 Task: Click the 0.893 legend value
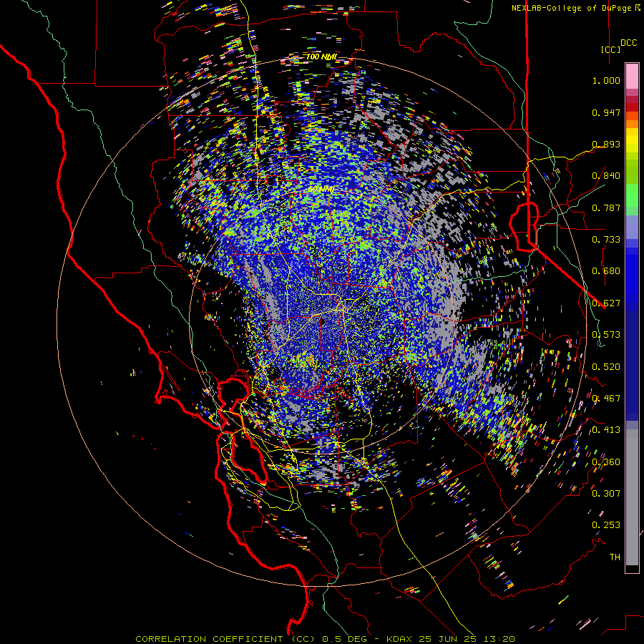click(606, 144)
